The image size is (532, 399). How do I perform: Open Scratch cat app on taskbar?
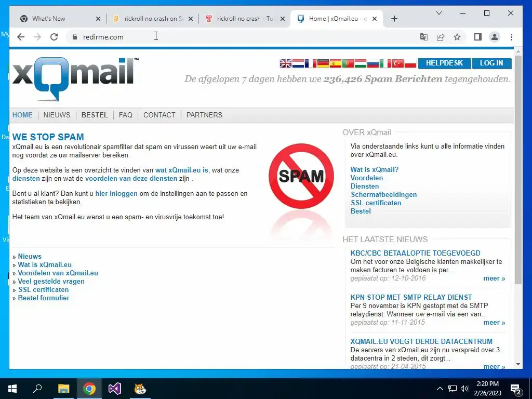pyautogui.click(x=140, y=389)
